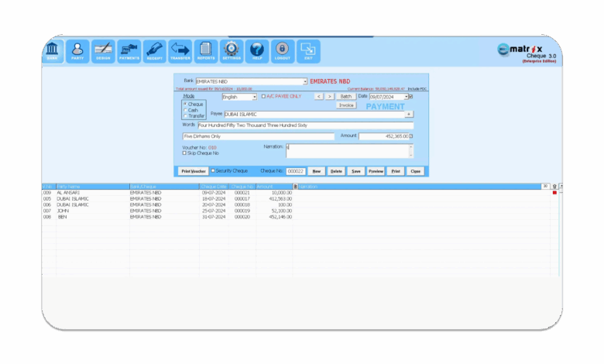
Task: Click the Close button in payment form
Action: click(415, 171)
